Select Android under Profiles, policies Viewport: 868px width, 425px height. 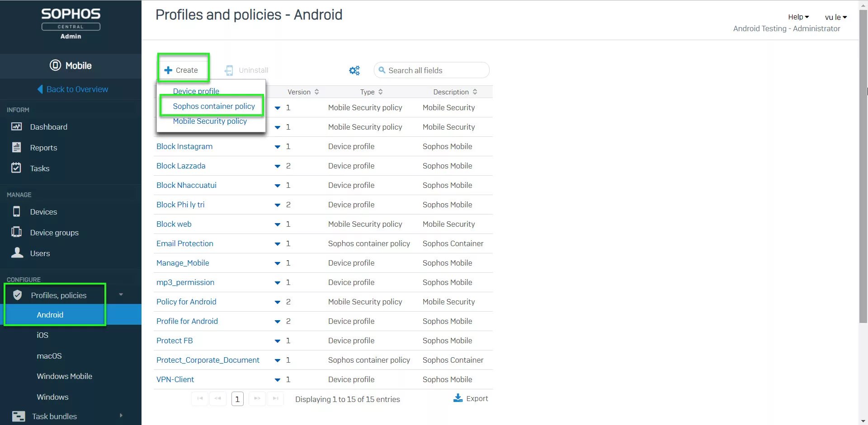(x=50, y=315)
